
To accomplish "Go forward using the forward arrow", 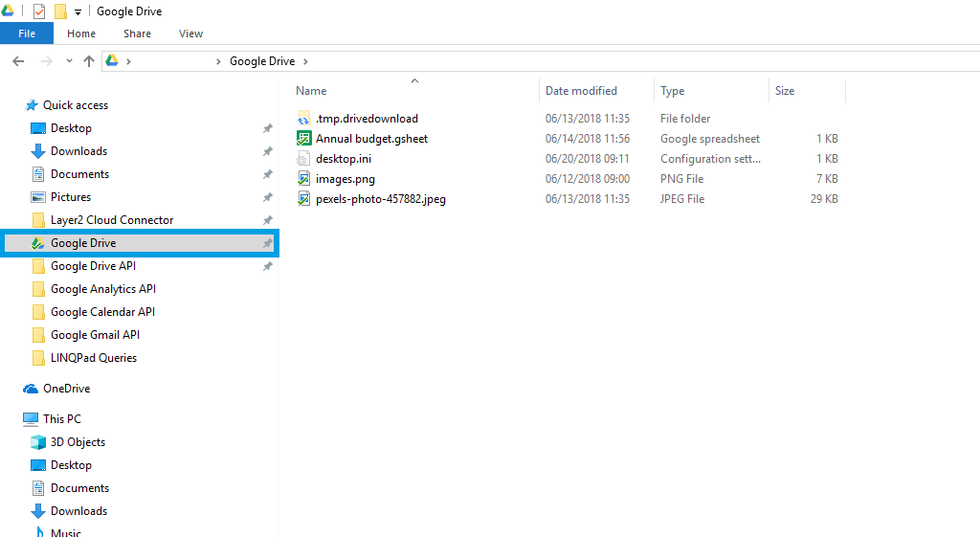I will click(x=47, y=61).
